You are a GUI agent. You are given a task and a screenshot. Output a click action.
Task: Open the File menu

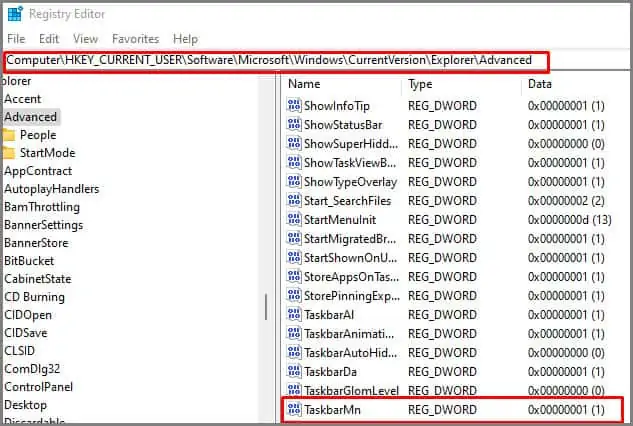coord(16,39)
